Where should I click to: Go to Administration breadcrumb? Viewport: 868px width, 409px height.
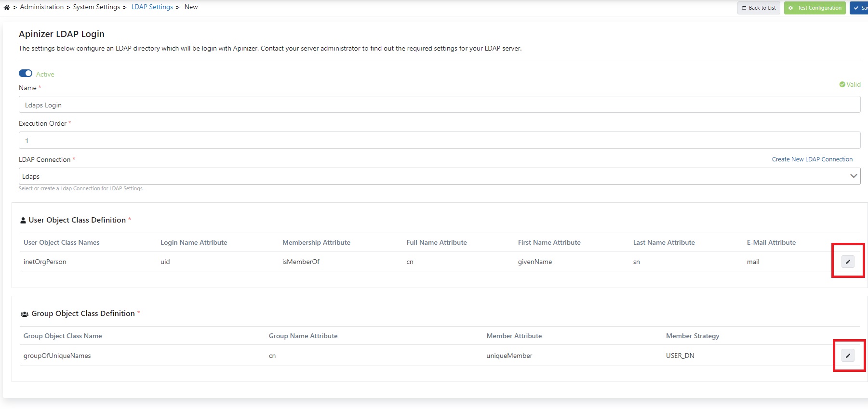tap(42, 7)
